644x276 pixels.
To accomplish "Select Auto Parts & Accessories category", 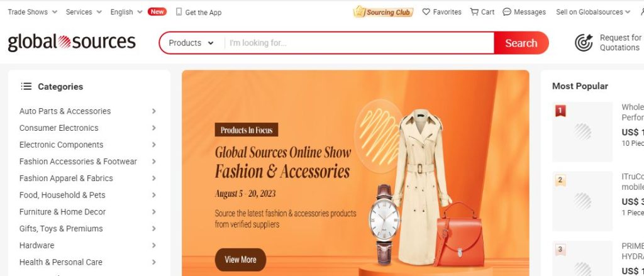I will point(65,111).
